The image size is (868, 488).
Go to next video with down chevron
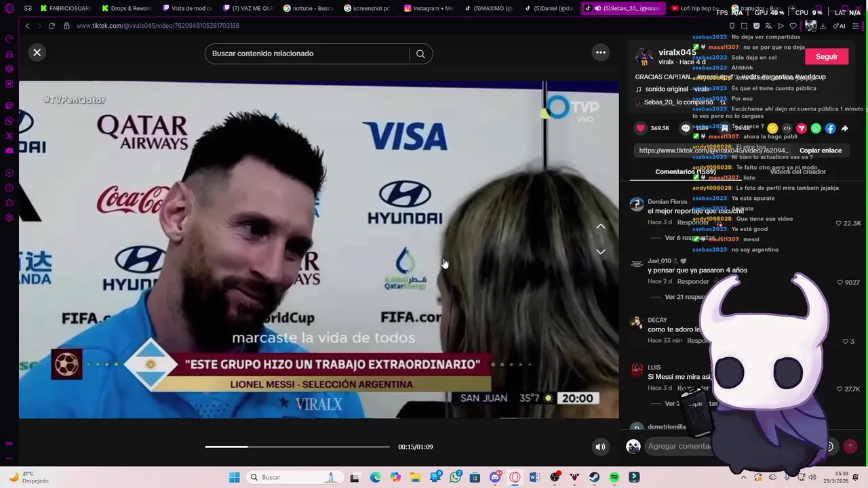point(601,251)
